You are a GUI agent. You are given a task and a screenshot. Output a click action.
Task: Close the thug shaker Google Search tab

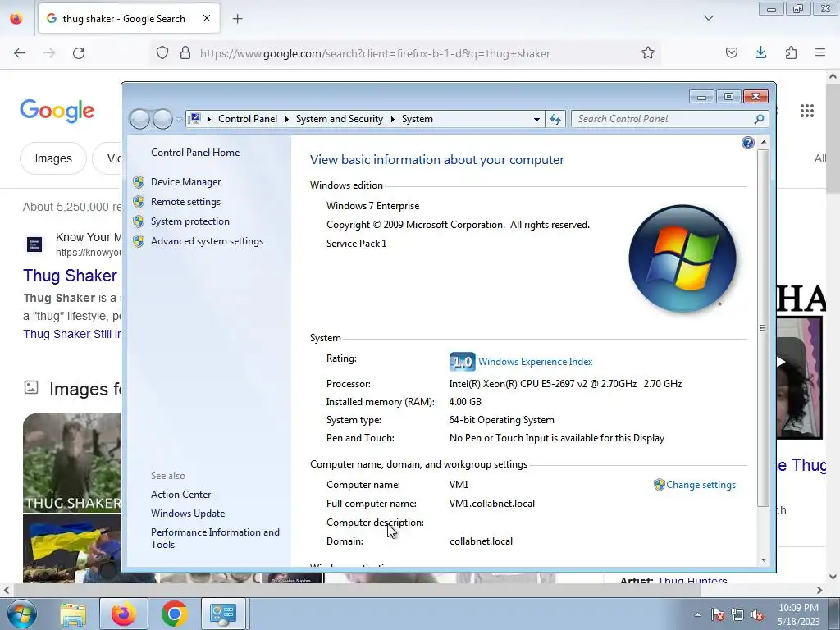coord(207,18)
